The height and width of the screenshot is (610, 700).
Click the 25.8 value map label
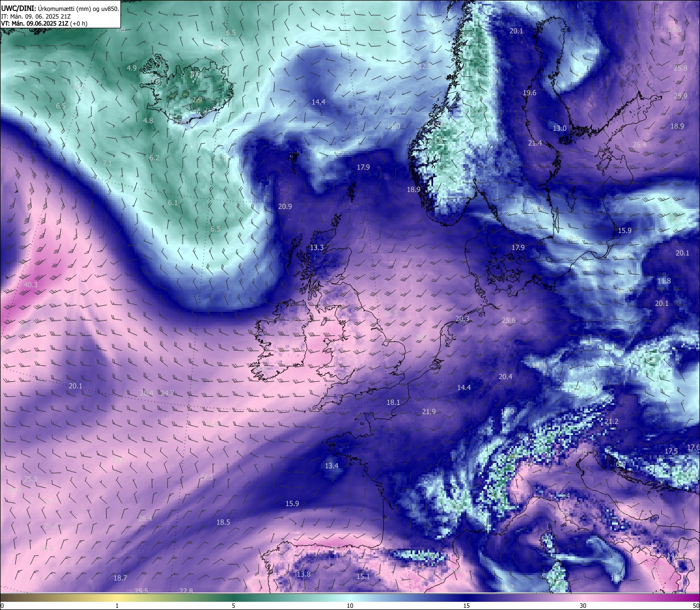click(680, 68)
